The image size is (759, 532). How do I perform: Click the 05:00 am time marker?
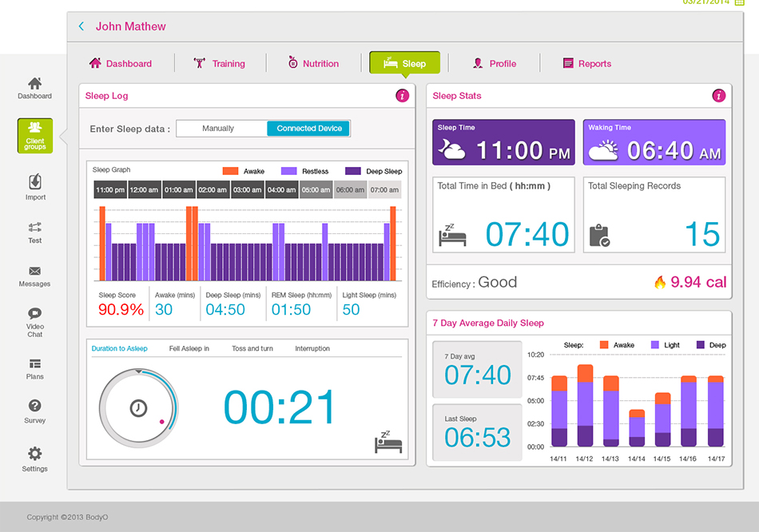[x=316, y=190]
